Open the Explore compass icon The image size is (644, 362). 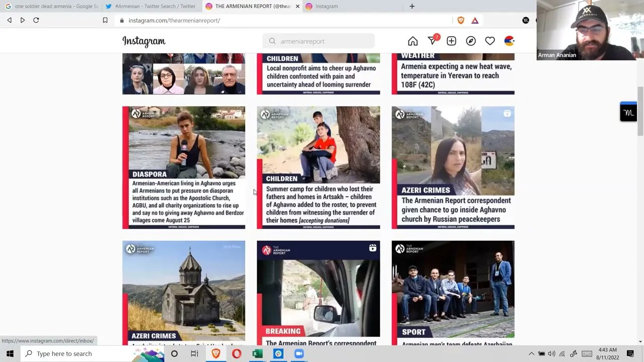point(471,41)
